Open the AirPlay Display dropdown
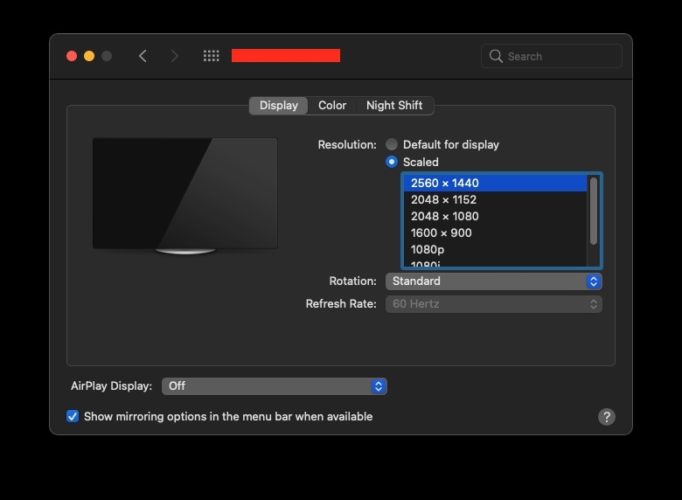 coord(274,386)
